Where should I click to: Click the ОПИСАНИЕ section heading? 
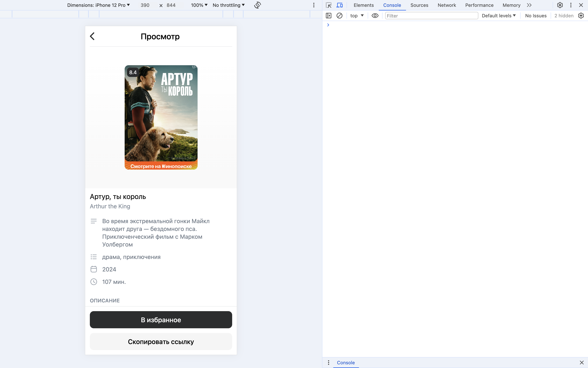click(x=105, y=300)
